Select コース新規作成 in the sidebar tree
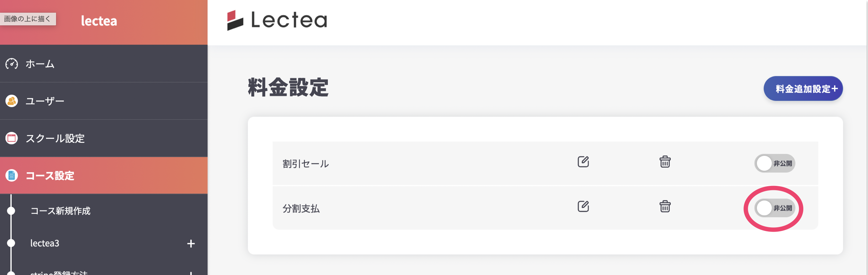Image resolution: width=868 pixels, height=275 pixels. click(60, 211)
